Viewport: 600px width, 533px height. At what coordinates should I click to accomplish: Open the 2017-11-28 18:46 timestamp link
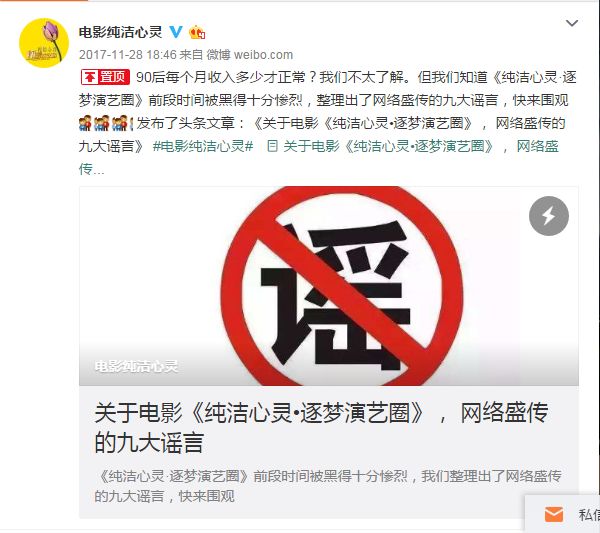(127, 55)
